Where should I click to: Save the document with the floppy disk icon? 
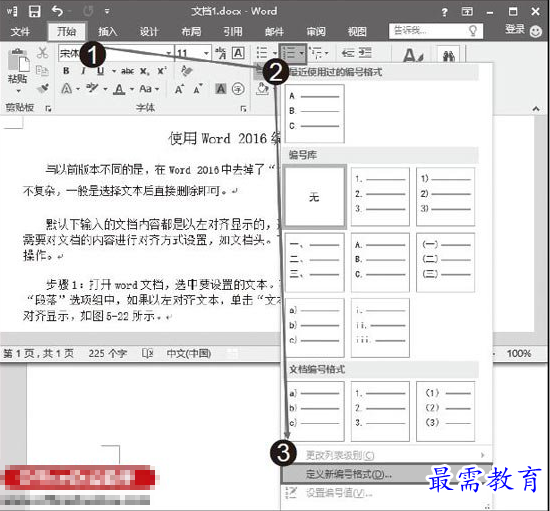[34, 11]
